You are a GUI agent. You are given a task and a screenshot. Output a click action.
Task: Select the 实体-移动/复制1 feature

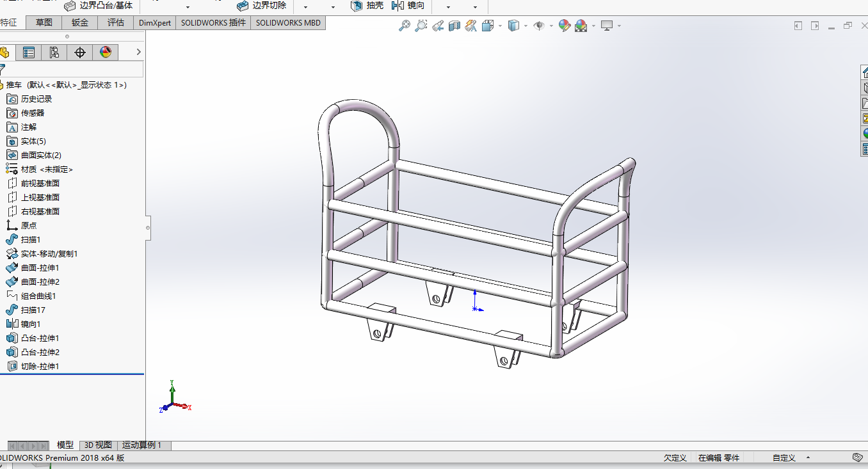[42, 254]
